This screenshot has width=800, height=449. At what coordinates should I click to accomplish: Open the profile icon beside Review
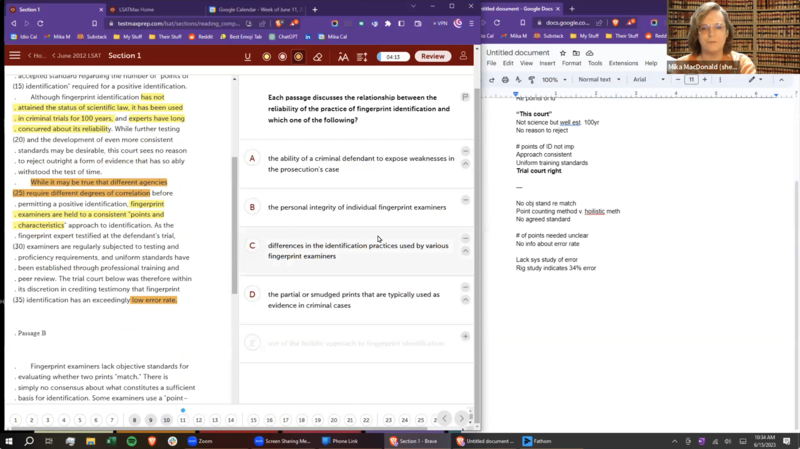(463, 57)
